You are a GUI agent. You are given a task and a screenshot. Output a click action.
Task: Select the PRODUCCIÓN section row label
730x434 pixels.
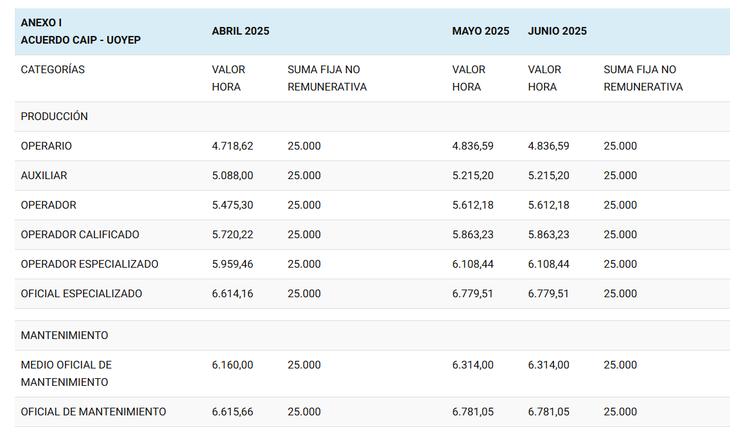[54, 116]
